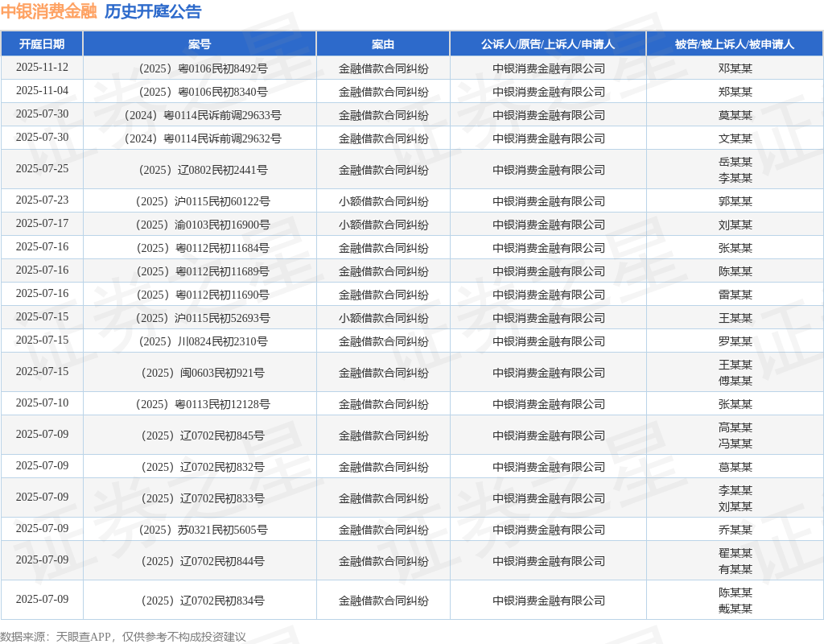Click the date 2025-07-10
The image size is (824, 644).
tap(42, 403)
